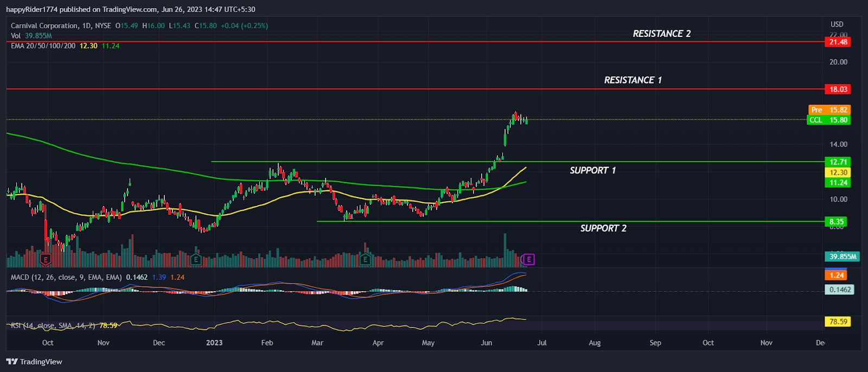868x372 pixels.
Task: Click the Feb label on time axis
Action: (267, 343)
